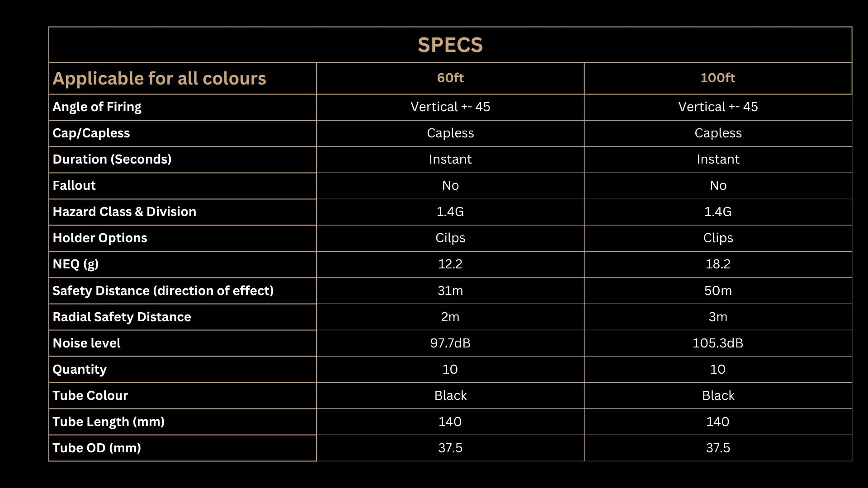Select the Radial Safety Distance label
868x488 pixels.
(x=122, y=317)
